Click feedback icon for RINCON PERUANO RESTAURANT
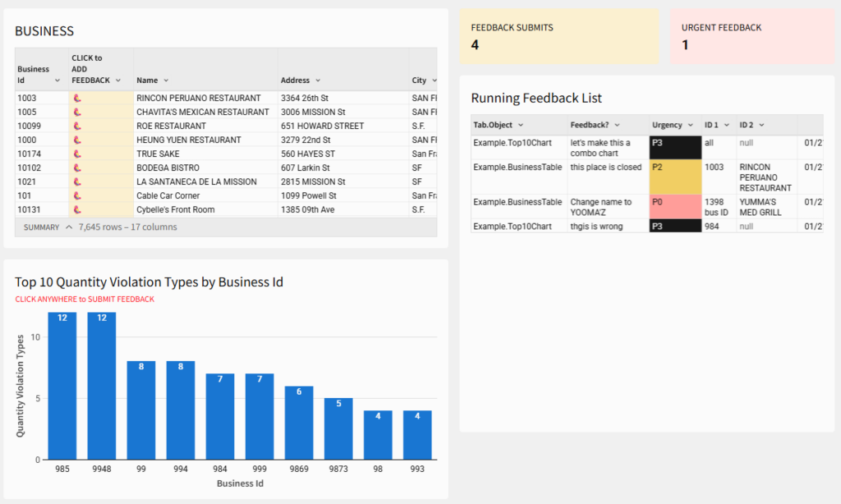 tap(77, 99)
